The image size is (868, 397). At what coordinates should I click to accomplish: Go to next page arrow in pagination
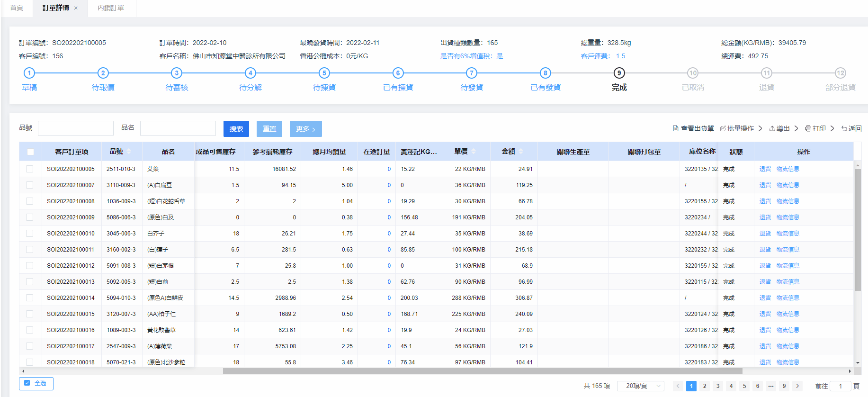point(797,386)
